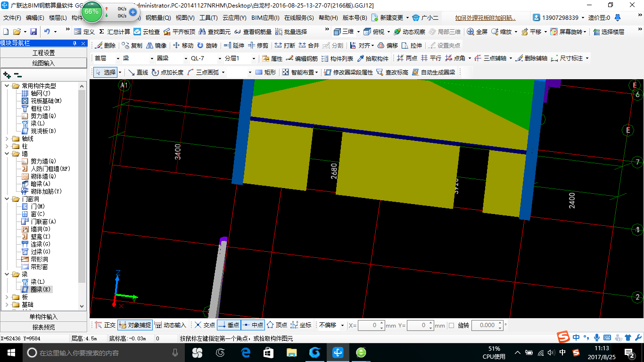644x362 pixels.
Task: Open 查找图元 find element tool
Action: coord(215,32)
